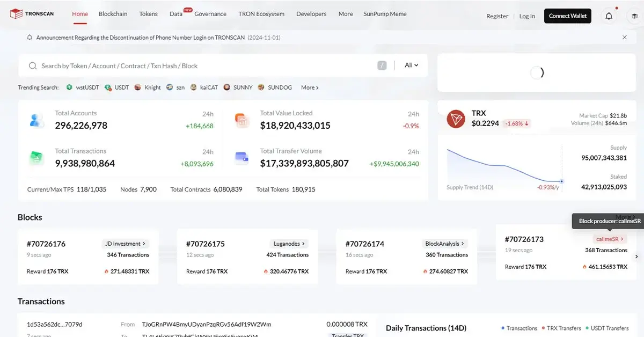Open the Home tab
Viewport: 644px width, 337px height.
tap(80, 14)
